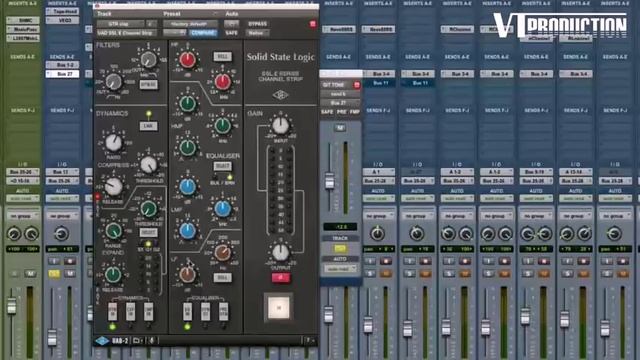Click the red HF frequency knob
This screenshot has height=360, width=640.
point(223,82)
